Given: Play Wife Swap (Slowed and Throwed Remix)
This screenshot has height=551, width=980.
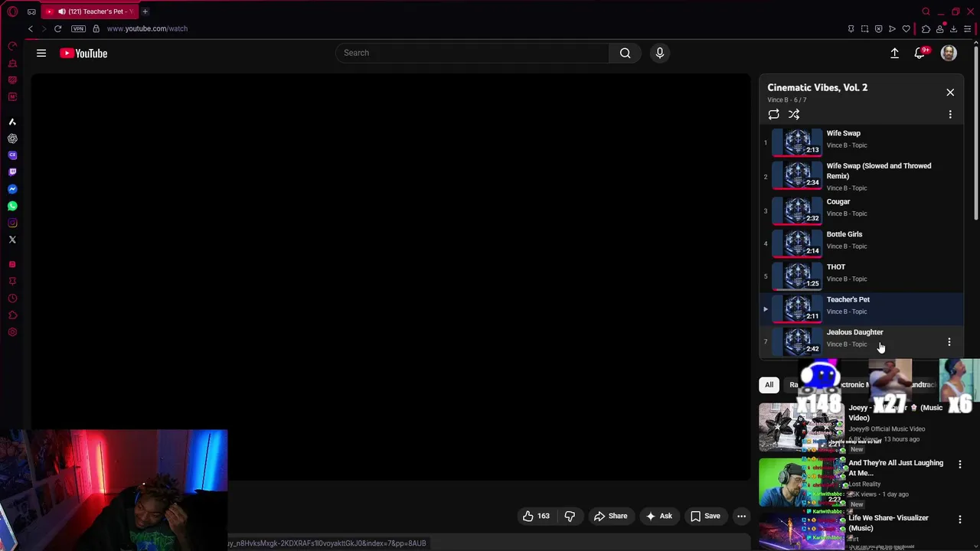Looking at the screenshot, I should [x=861, y=176].
